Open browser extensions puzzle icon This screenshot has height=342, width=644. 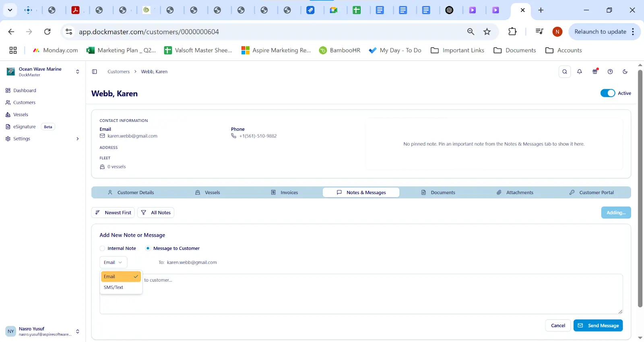point(512,32)
